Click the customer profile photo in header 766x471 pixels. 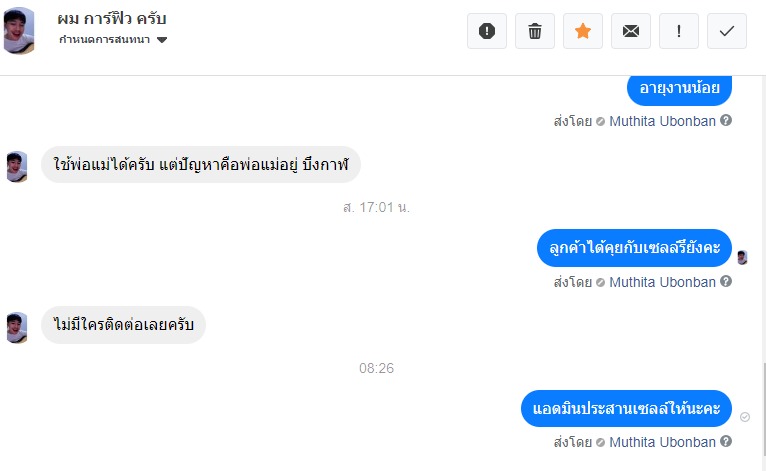tap(20, 31)
